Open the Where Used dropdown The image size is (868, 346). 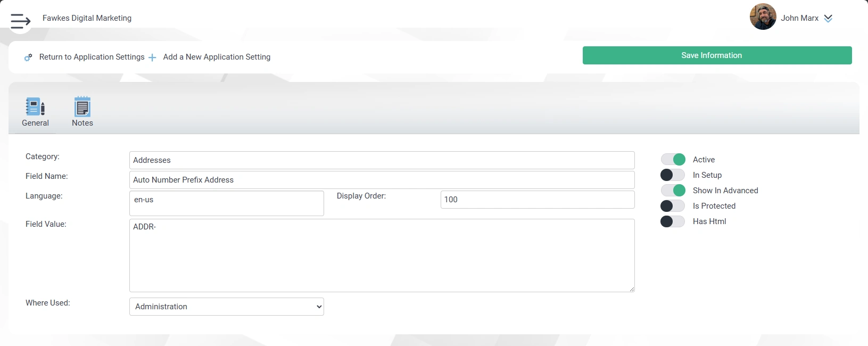[226, 307]
